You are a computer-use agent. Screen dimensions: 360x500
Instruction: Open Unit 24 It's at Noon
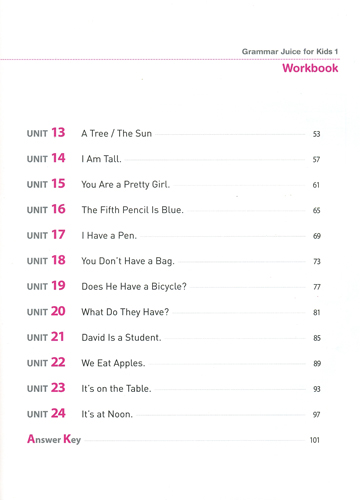coord(173,414)
